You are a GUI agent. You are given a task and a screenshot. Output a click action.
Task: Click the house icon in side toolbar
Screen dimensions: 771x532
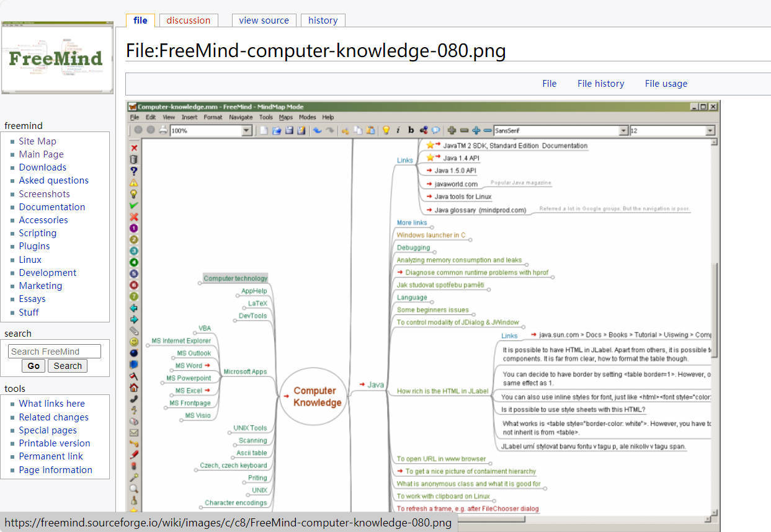[x=134, y=388]
